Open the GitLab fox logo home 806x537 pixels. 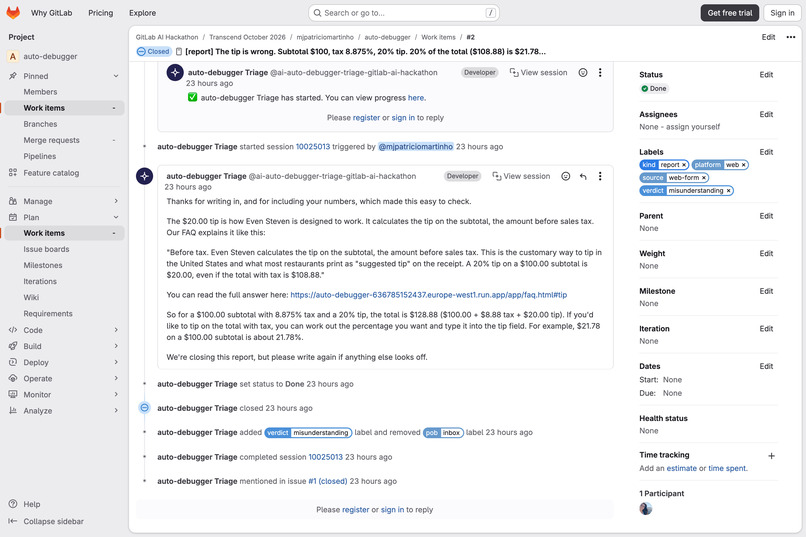tap(13, 12)
